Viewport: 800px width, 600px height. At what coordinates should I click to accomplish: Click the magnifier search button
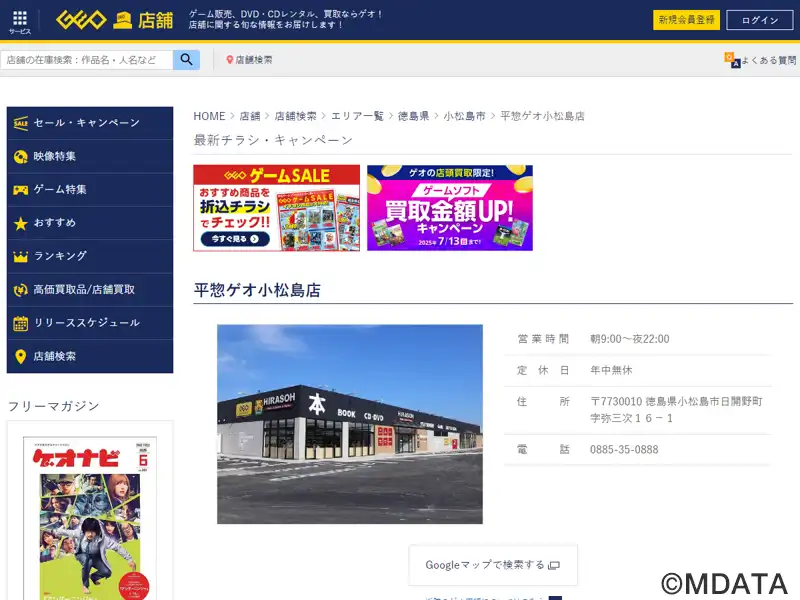pyautogui.click(x=186, y=60)
